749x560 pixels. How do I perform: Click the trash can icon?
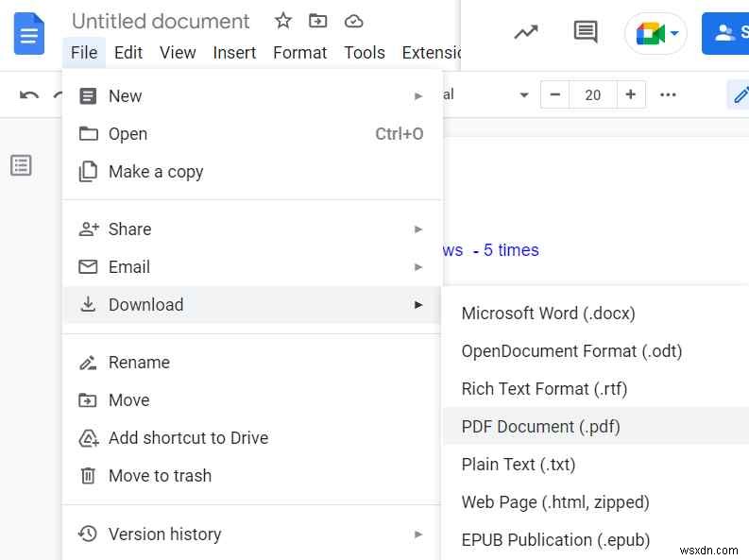pyautogui.click(x=88, y=476)
